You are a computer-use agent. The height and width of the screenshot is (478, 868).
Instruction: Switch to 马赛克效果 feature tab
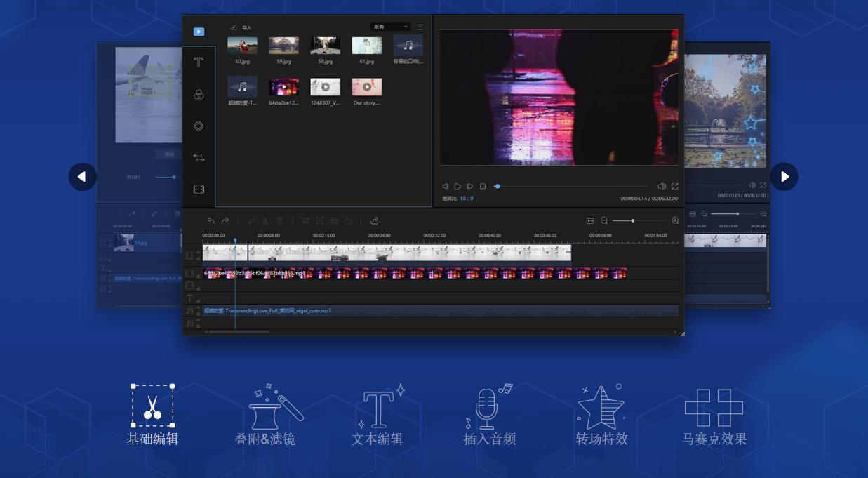click(x=714, y=439)
